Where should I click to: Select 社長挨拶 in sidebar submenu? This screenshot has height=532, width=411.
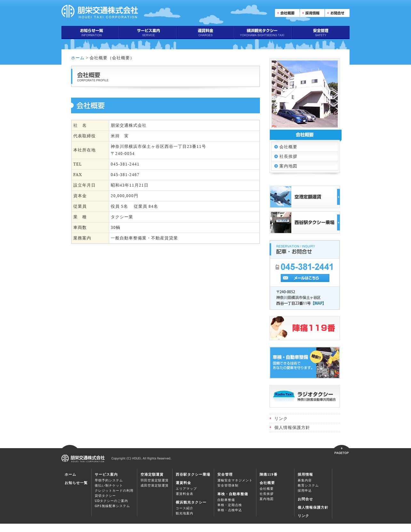[x=305, y=157]
